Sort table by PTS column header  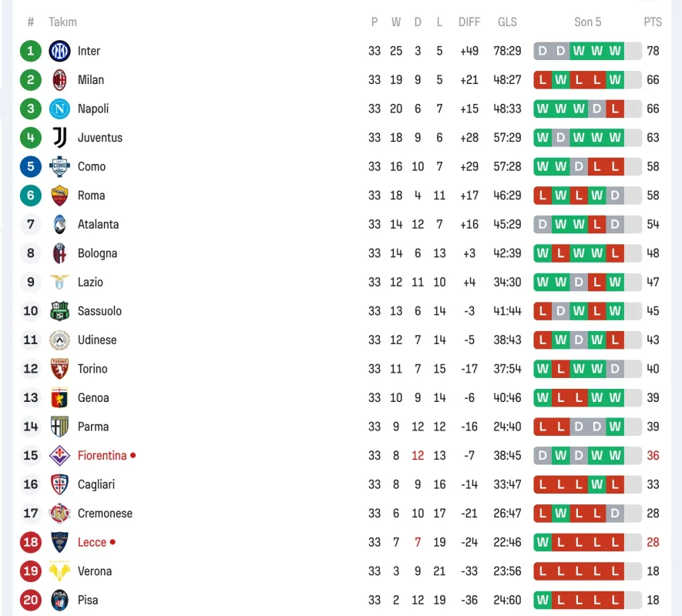(653, 22)
